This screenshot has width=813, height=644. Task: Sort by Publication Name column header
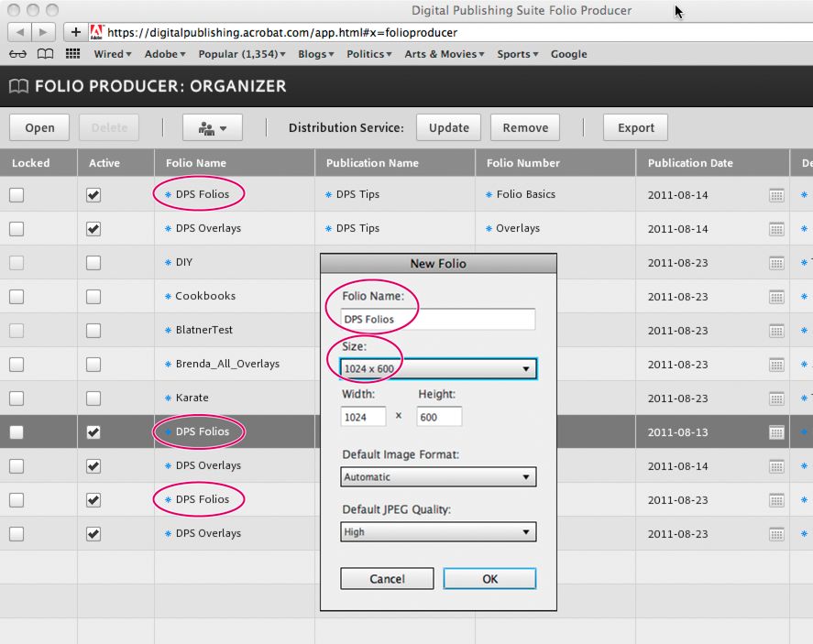click(x=394, y=163)
